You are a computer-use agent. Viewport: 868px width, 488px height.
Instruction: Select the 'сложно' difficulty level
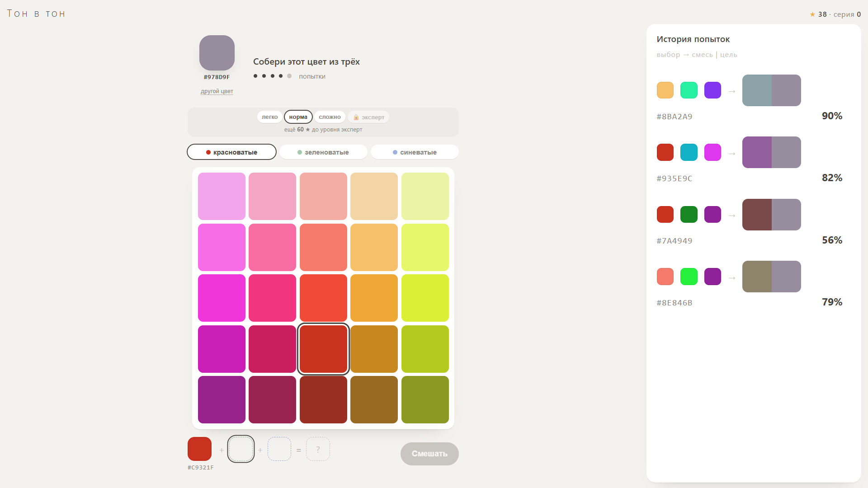pyautogui.click(x=330, y=117)
